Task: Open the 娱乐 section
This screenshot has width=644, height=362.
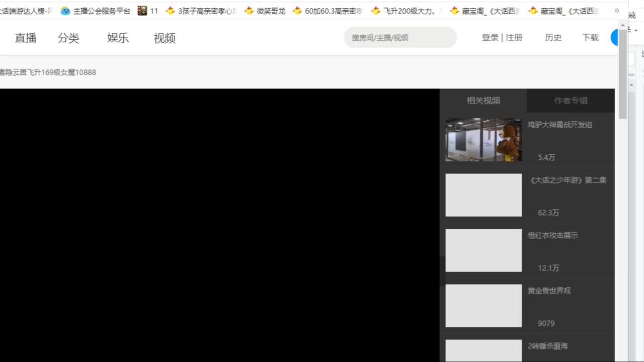Action: pos(118,38)
